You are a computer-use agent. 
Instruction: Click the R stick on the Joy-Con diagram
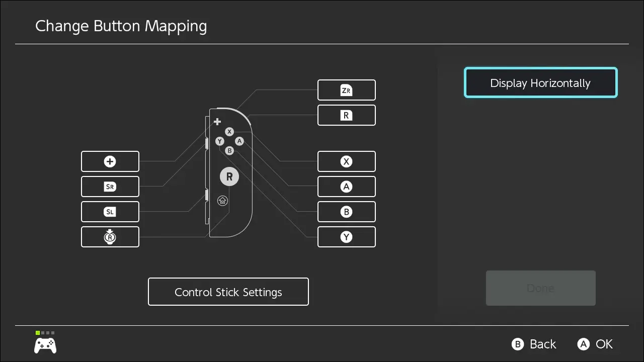(229, 176)
